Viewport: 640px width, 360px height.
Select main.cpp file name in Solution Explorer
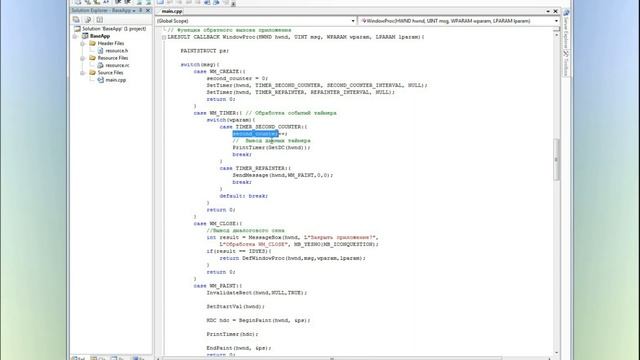116,80
